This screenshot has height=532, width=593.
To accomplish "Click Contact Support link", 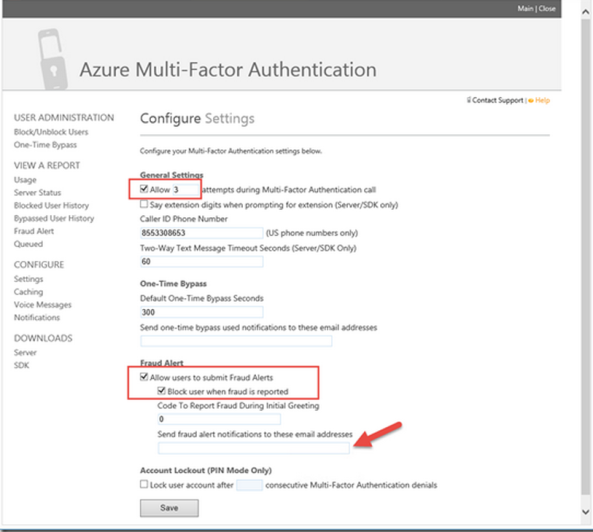I will point(497,100).
